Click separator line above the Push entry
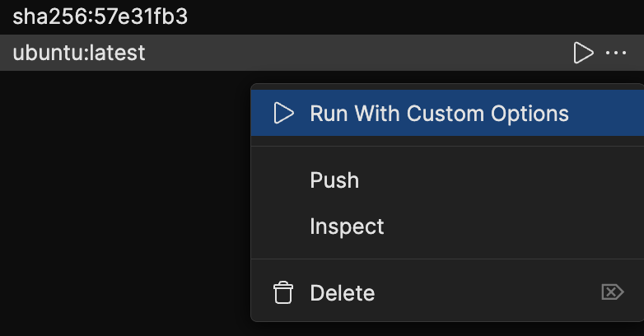This screenshot has height=336, width=644. [x=446, y=147]
